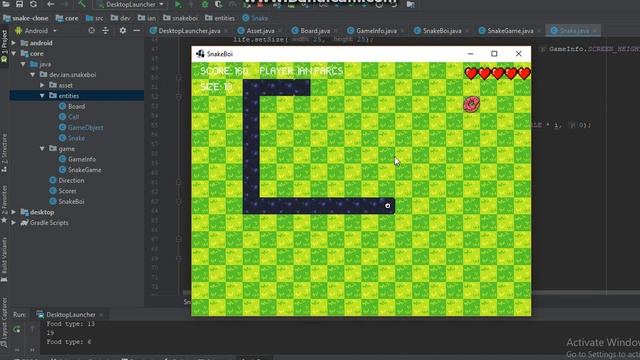Expand the desktop module node
640x360 pixels.
click(14, 212)
